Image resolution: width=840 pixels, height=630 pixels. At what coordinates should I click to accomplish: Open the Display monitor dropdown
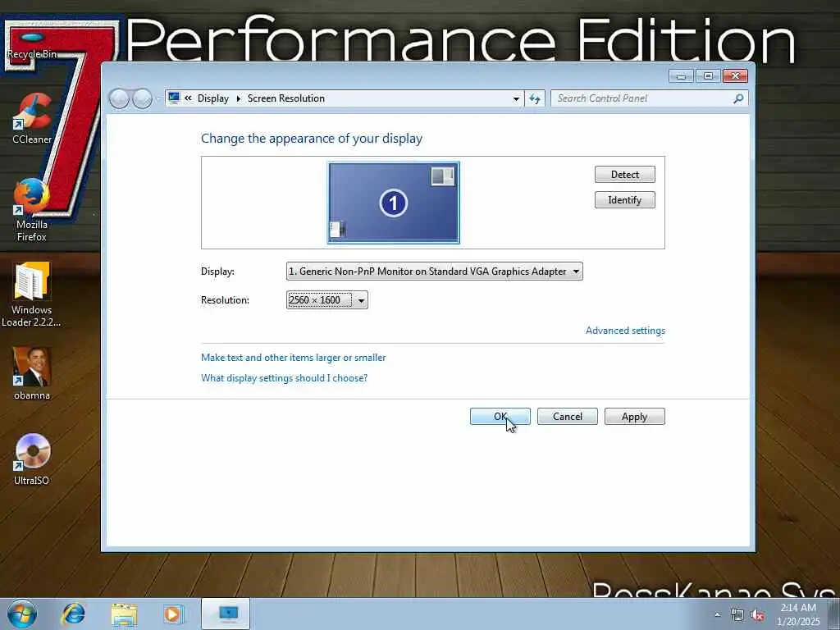[435, 272]
